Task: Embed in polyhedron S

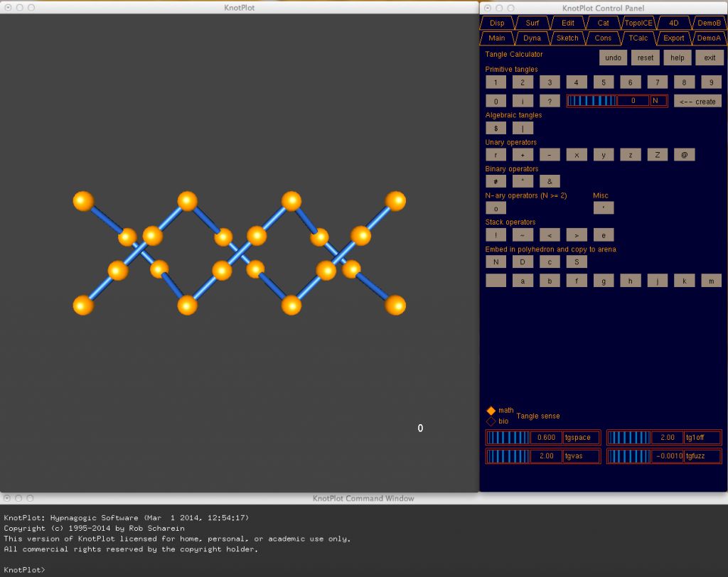Action: [577, 261]
